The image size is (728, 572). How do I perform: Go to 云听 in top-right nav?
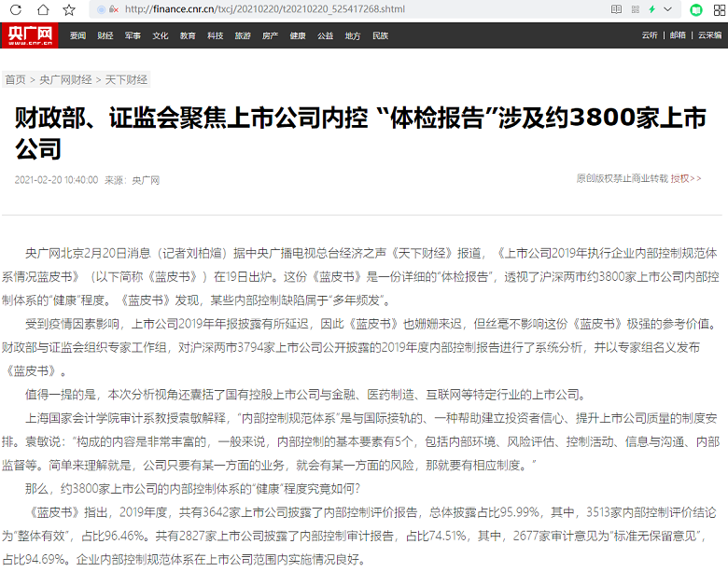tap(650, 36)
